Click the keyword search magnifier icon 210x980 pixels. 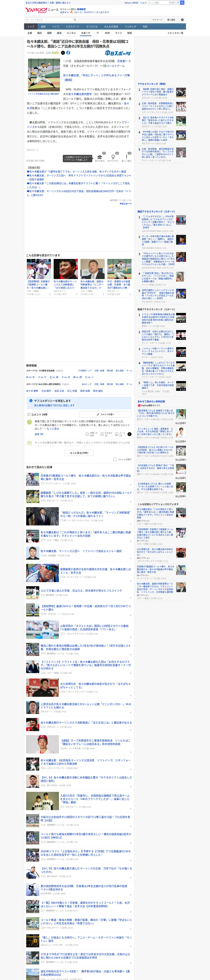(x=75, y=20)
